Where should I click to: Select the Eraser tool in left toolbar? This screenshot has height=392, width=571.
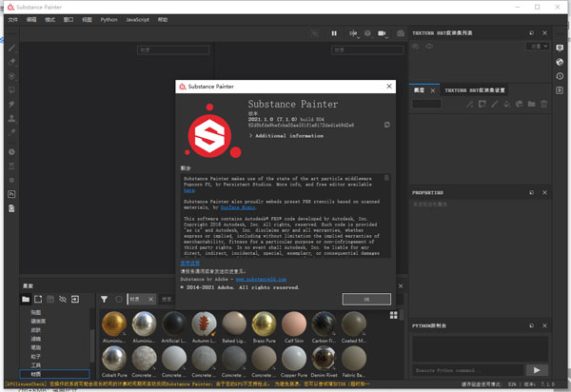[11, 61]
